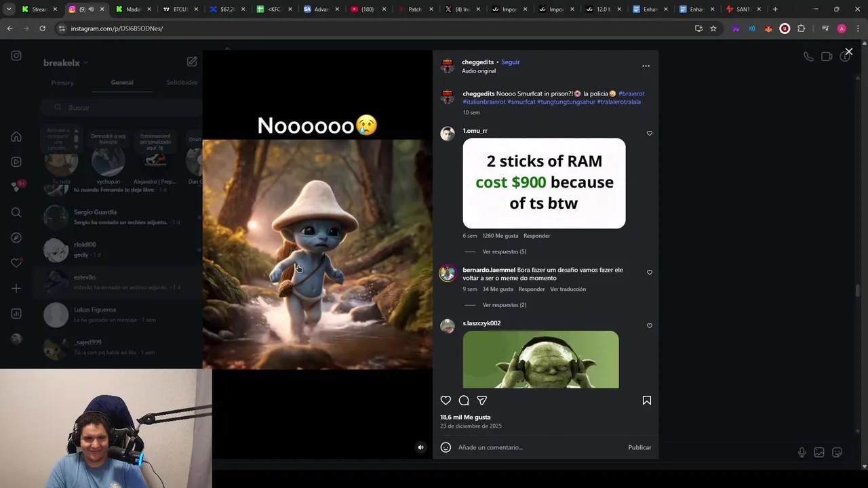Image resolution: width=868 pixels, height=488 pixels.
Task: Open emoji picker in comment box
Action: [446, 447]
